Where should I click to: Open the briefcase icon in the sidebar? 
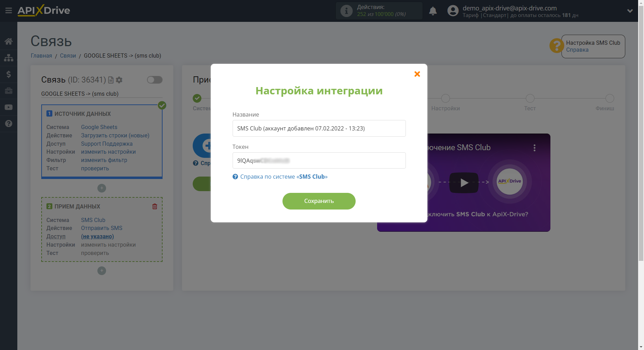coord(9,91)
